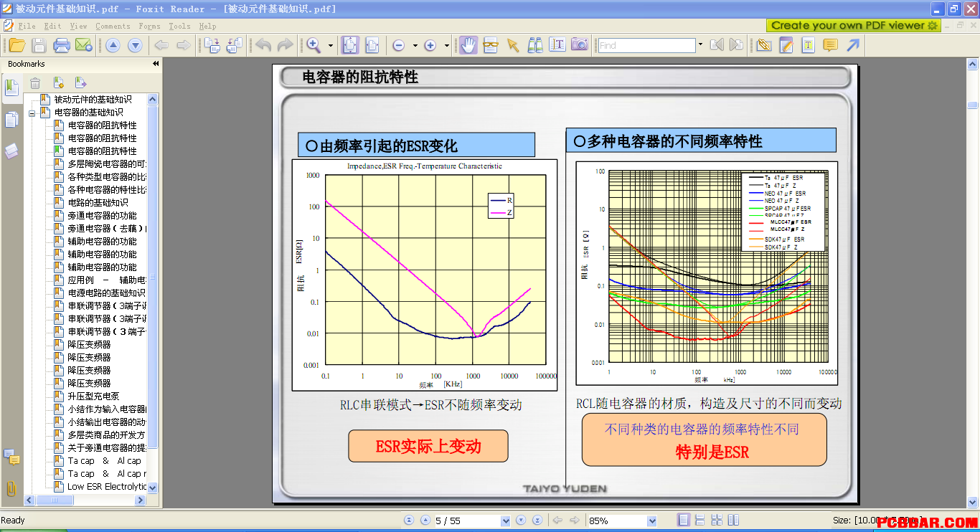980x532 pixels.
Task: Open the zoom tool dropdown arrow
Action: coord(331,46)
